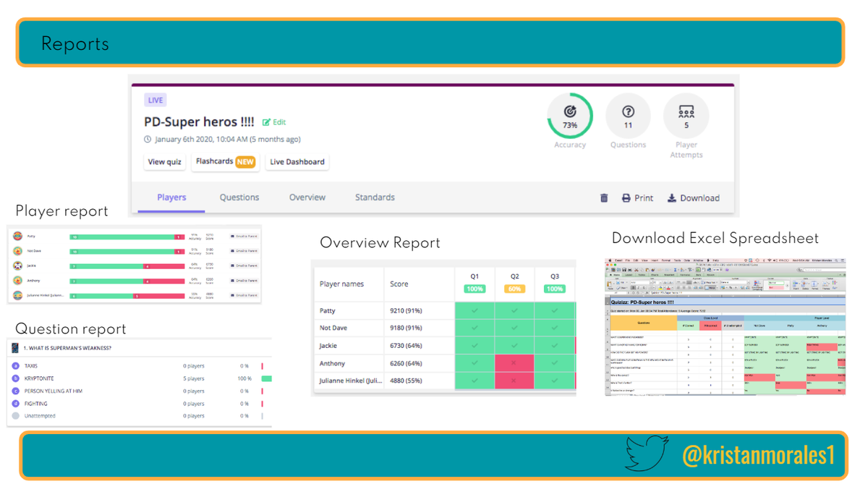Click the LIVE badge
This screenshot has width=868, height=484.
156,101
